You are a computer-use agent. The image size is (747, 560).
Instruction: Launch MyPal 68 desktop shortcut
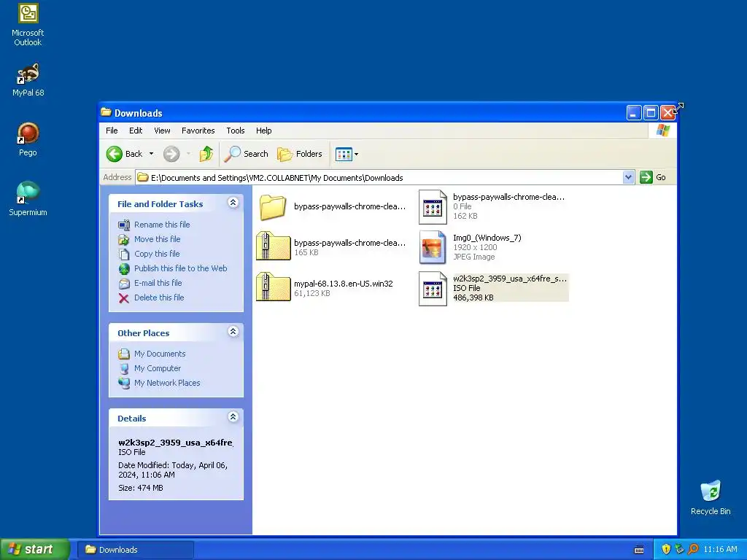click(x=28, y=80)
